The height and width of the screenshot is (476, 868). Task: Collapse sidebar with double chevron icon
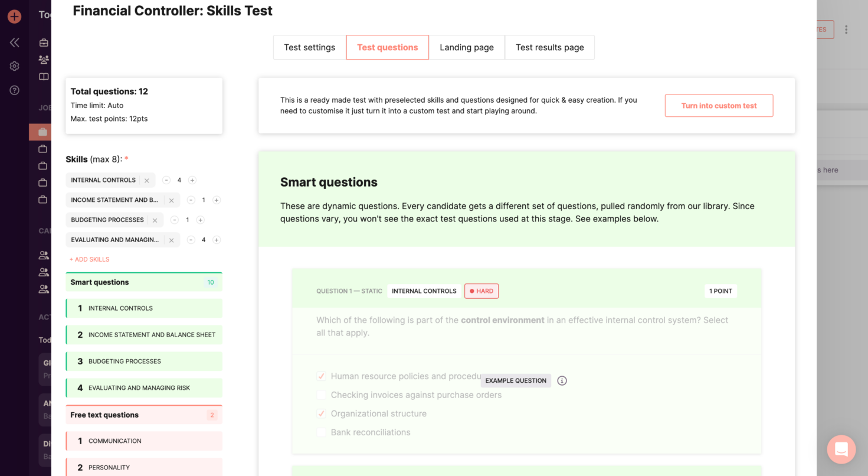(14, 43)
